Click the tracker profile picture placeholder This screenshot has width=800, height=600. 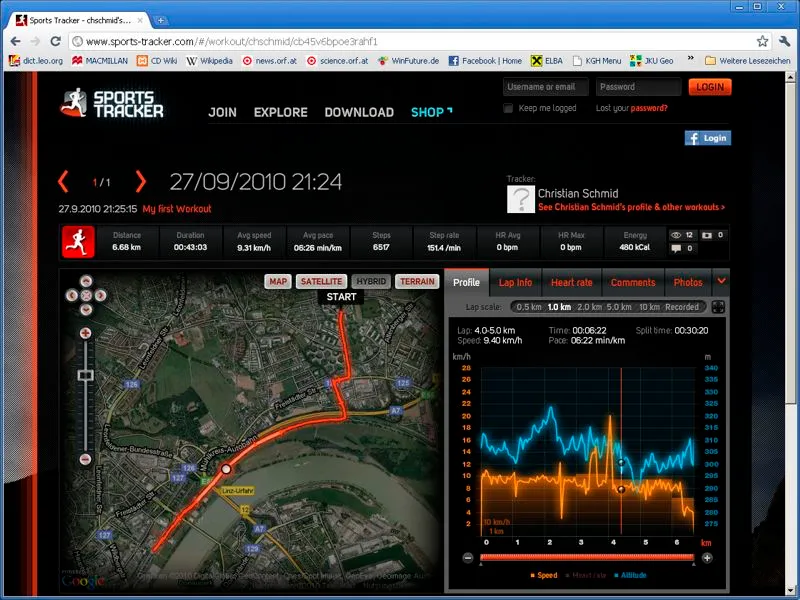tap(520, 199)
